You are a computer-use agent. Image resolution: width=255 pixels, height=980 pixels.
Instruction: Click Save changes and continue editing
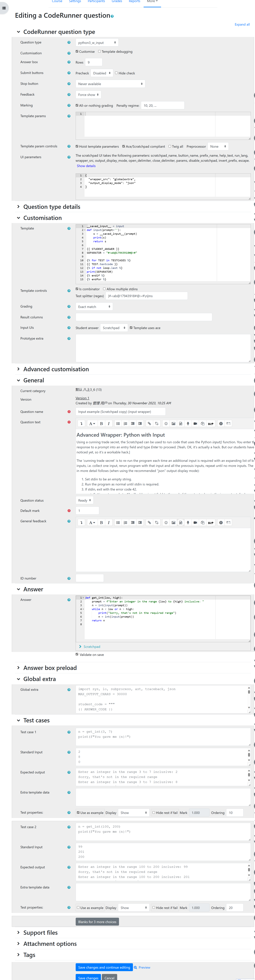pos(104,967)
